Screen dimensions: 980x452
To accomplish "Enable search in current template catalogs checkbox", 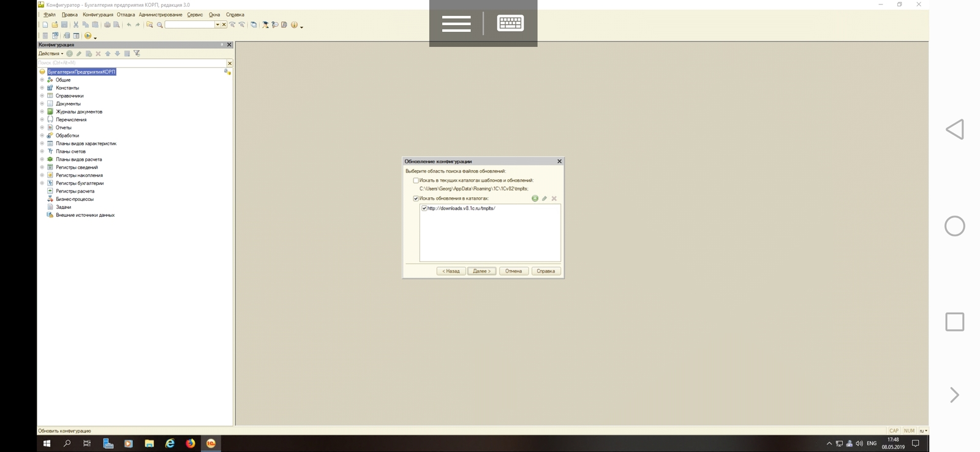I will 416,181.
